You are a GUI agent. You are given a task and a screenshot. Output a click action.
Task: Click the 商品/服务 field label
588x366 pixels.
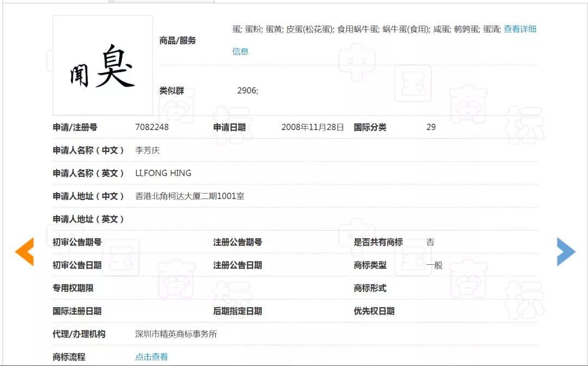click(177, 40)
